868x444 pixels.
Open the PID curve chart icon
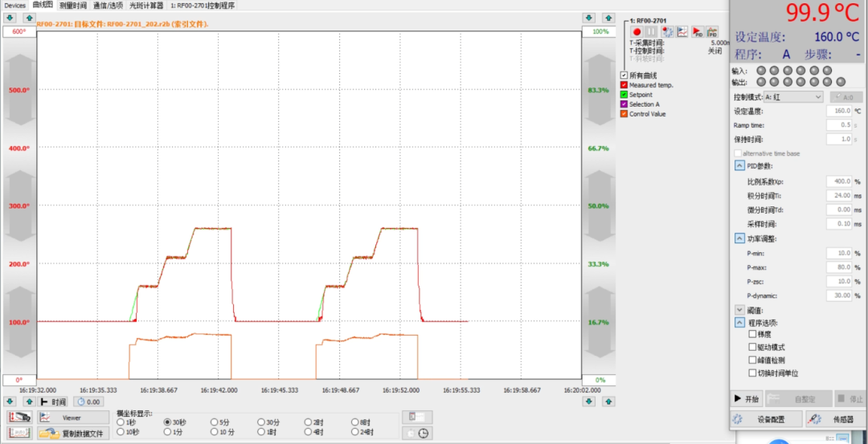tap(712, 32)
